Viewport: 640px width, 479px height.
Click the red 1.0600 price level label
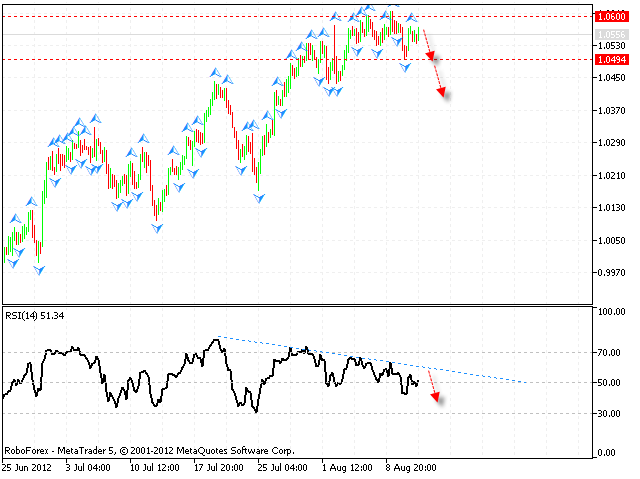(x=609, y=16)
